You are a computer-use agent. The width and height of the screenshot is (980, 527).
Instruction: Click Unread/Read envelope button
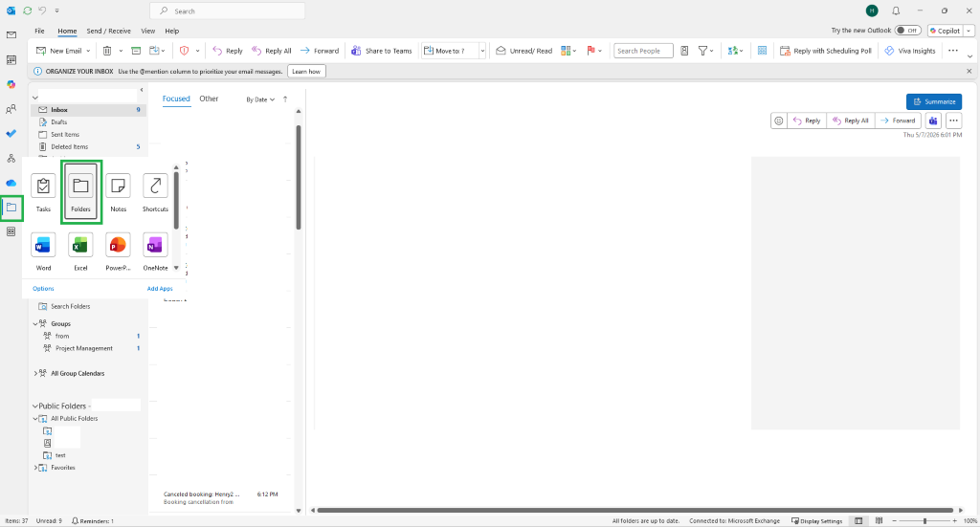pos(524,51)
